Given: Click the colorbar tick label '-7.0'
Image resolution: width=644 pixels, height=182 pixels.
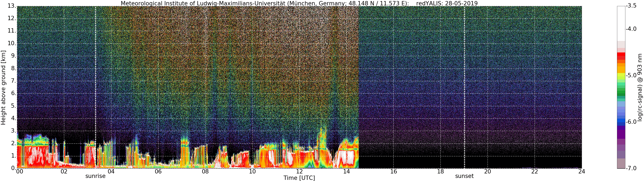Looking at the screenshot, I should point(631,168).
